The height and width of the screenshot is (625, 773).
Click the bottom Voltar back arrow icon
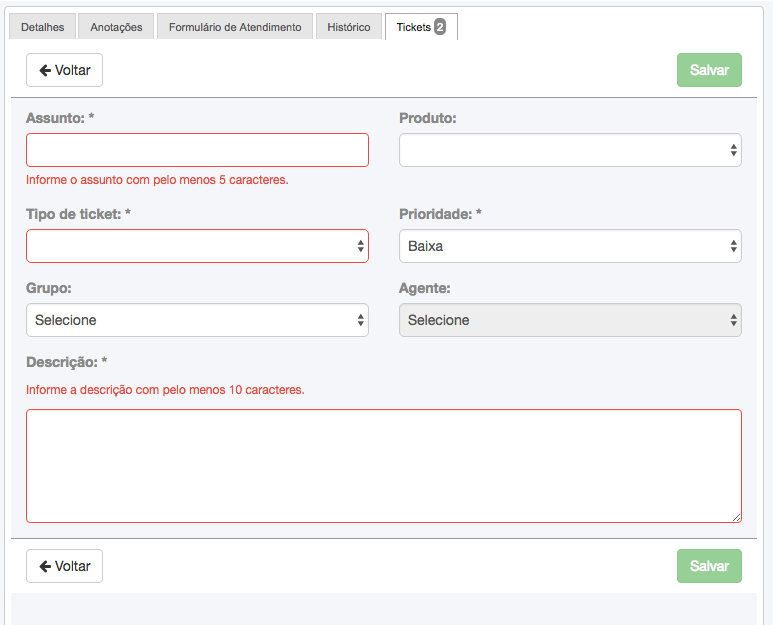coord(45,566)
